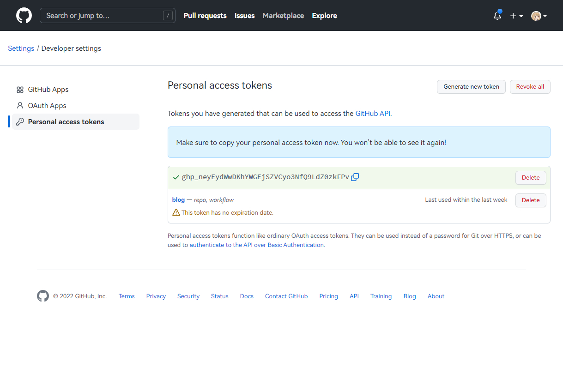Screen dimensions: 563x392
Task: Focus the Search or jump to field
Action: tap(108, 16)
